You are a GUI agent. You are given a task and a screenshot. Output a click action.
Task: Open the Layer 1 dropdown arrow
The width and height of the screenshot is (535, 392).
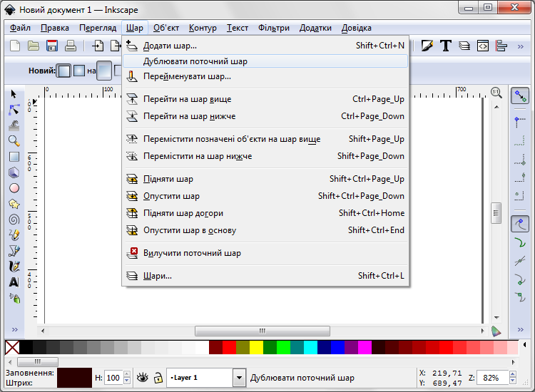pos(239,378)
